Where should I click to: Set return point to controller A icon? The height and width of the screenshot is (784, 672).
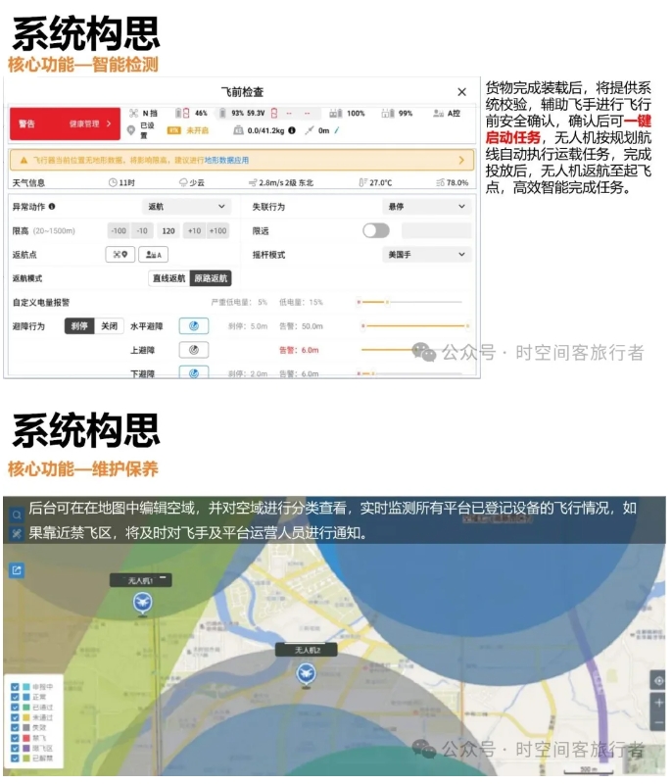point(154,255)
